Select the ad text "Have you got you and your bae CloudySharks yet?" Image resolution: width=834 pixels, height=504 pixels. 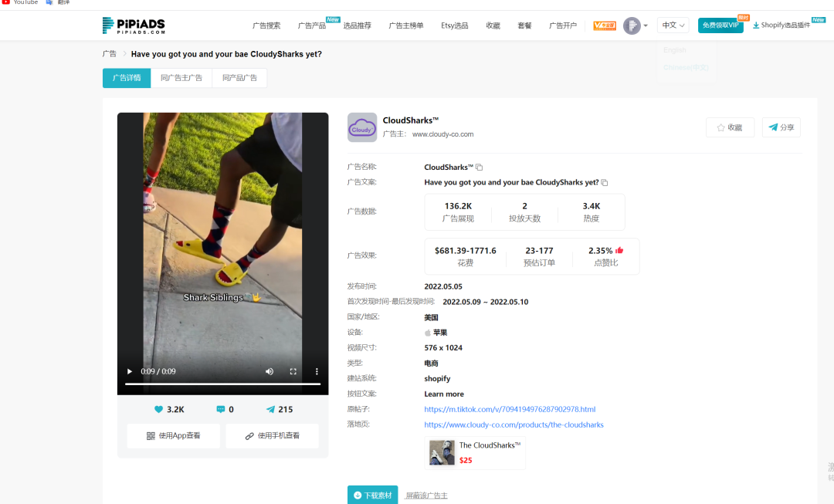[511, 182]
